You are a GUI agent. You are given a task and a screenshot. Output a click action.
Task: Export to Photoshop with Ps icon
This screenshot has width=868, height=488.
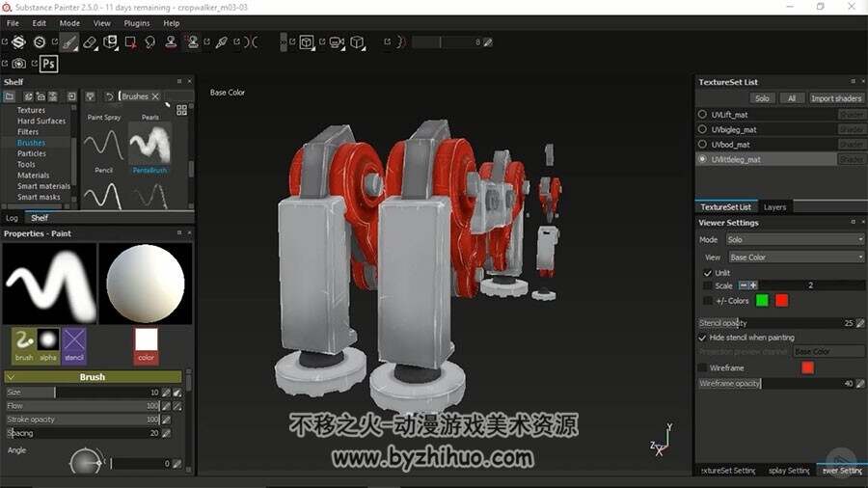pyautogui.click(x=49, y=64)
